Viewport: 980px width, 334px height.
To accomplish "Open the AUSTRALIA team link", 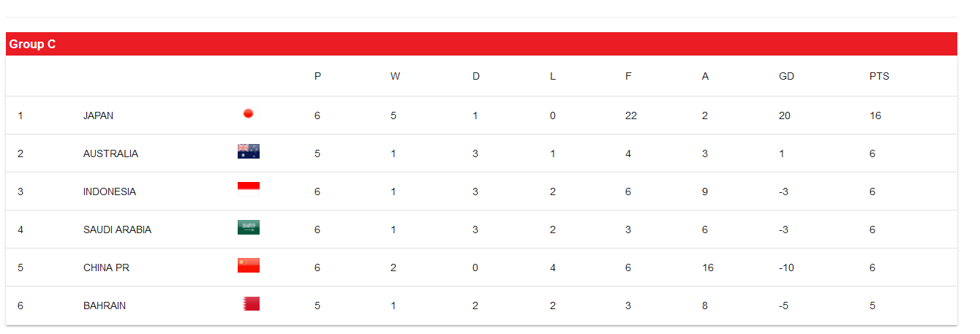I will 110,153.
